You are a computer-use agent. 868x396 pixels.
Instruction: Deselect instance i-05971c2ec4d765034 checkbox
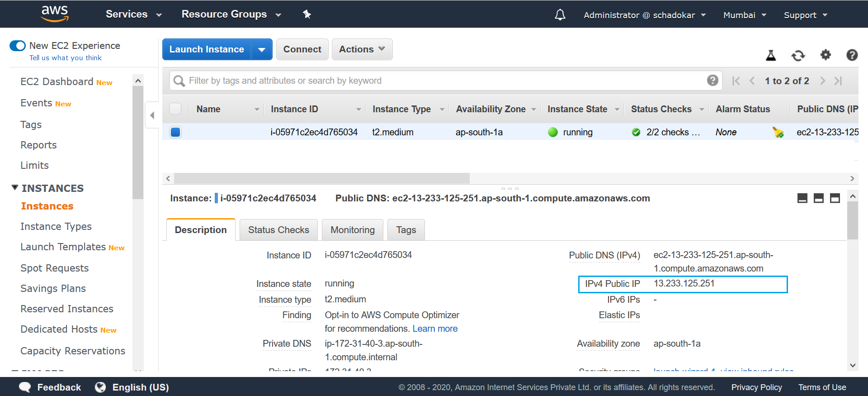tap(175, 132)
